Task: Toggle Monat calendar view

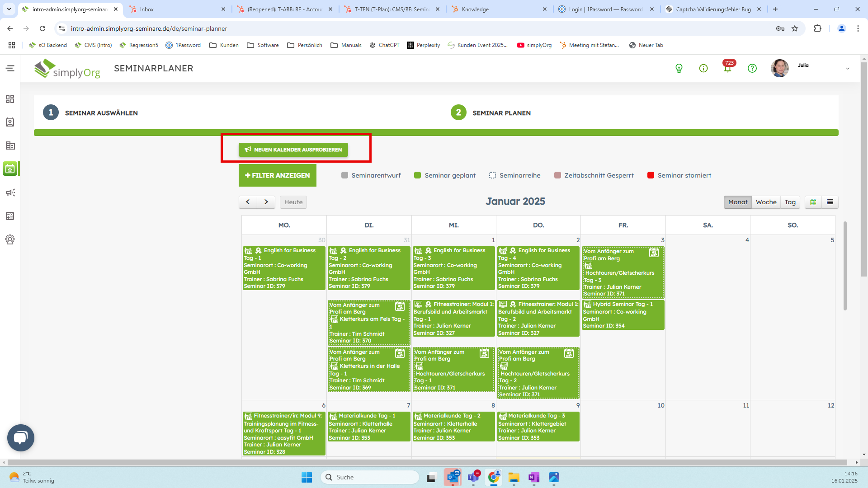Action: pyautogui.click(x=737, y=202)
